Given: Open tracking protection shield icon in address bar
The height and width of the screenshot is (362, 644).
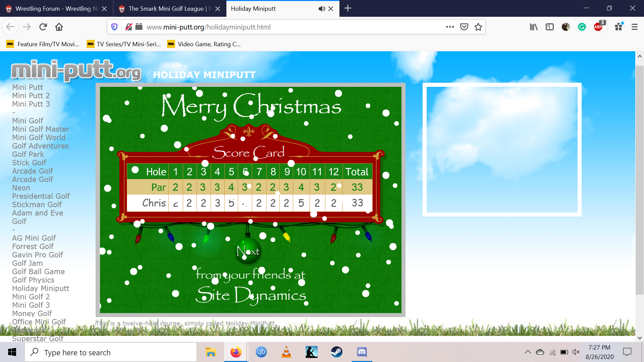Looking at the screenshot, I should pyautogui.click(x=114, y=27).
